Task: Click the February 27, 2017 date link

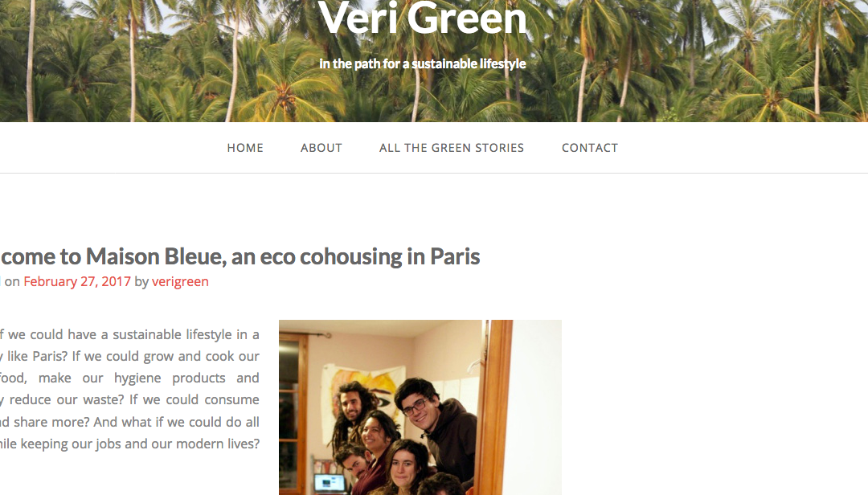Action: click(77, 281)
